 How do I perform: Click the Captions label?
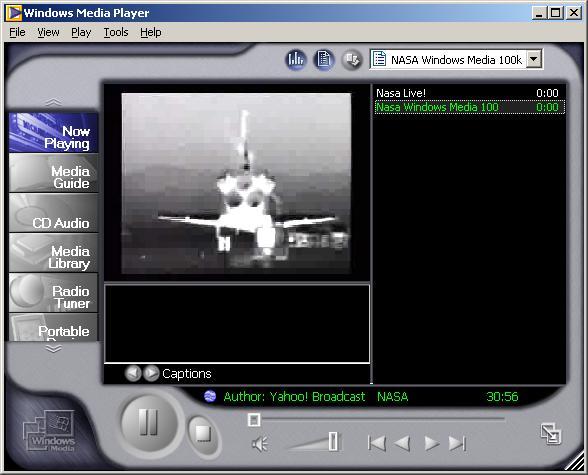click(187, 373)
